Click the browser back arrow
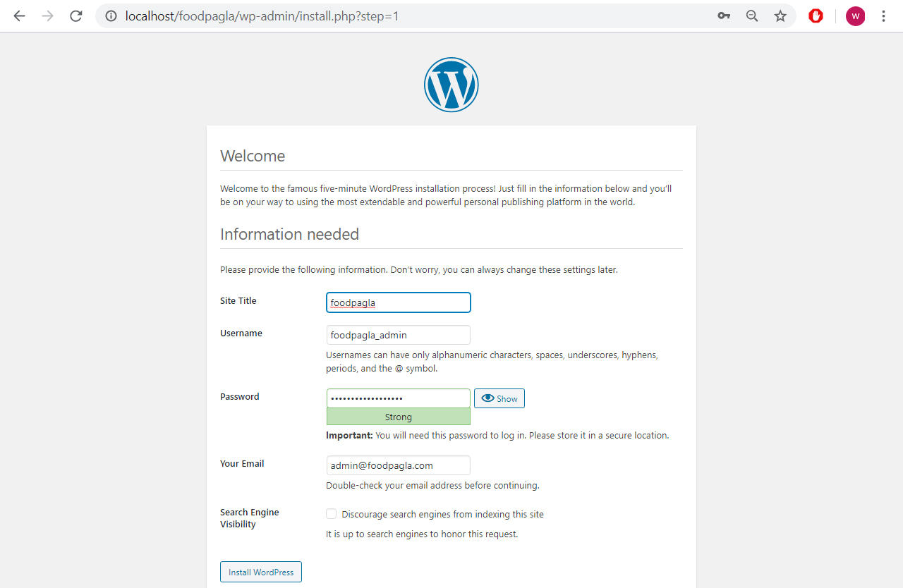 pos(19,16)
